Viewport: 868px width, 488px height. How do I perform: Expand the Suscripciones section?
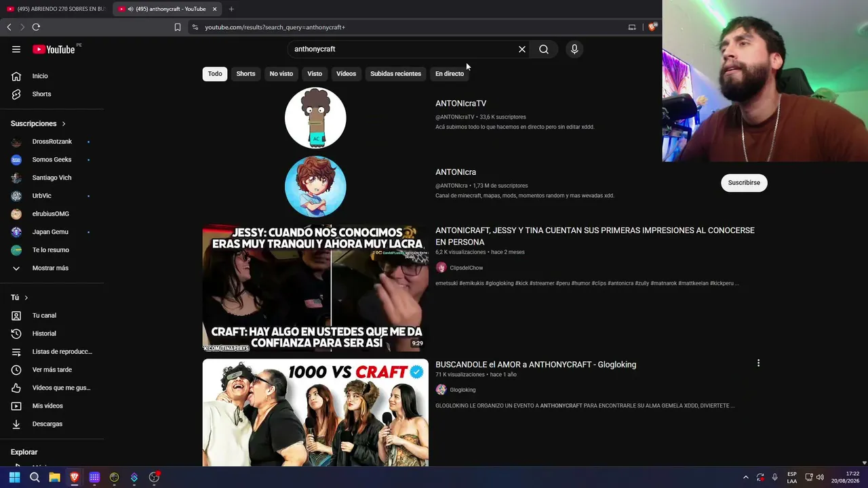[38, 123]
